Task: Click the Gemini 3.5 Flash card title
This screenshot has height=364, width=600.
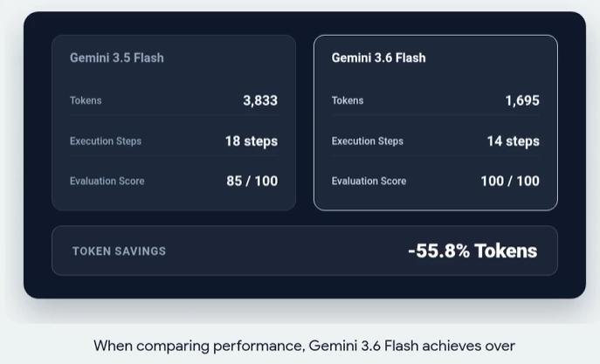Action: (117, 58)
